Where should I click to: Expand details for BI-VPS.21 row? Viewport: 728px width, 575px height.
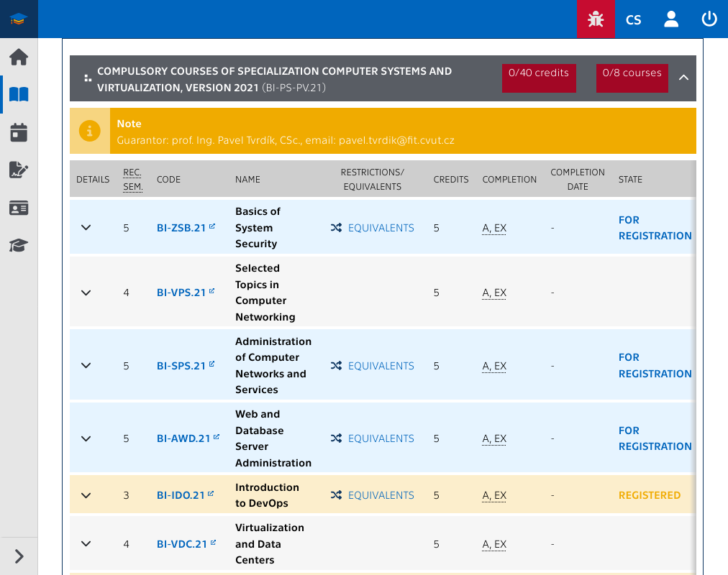coord(86,293)
